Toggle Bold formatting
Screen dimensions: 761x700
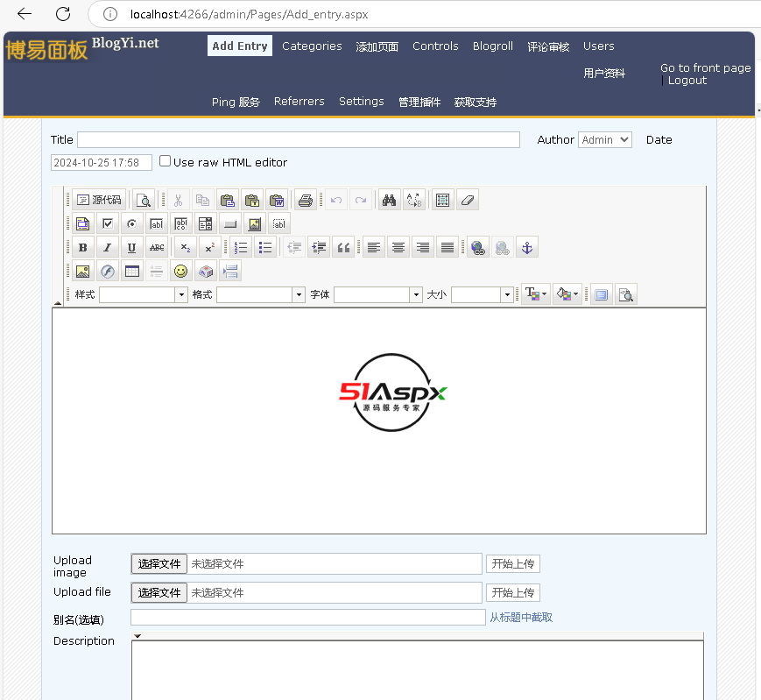[83, 248]
